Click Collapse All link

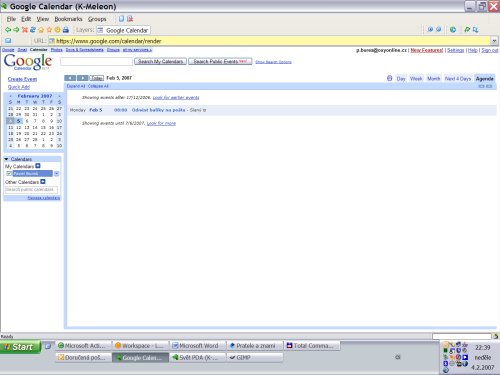coord(98,86)
